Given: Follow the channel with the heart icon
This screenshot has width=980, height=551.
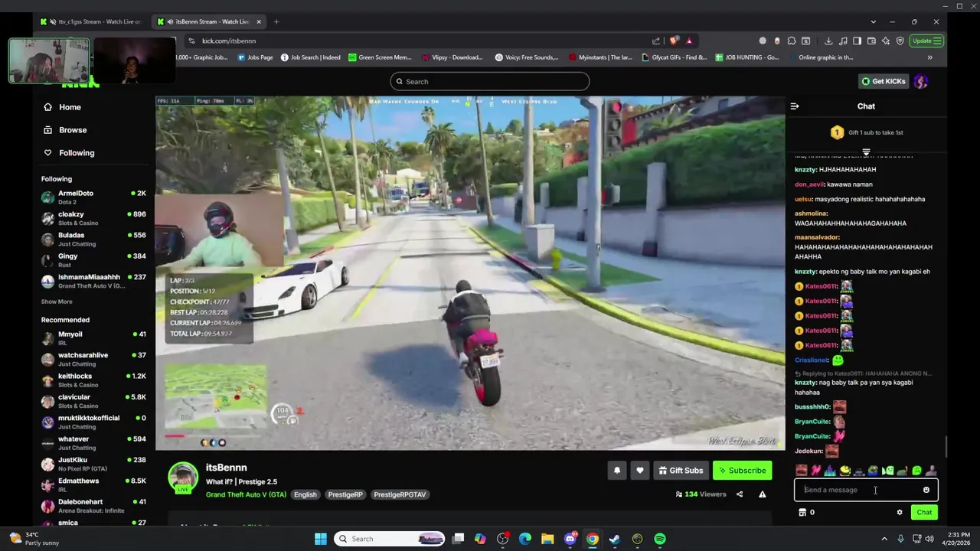Looking at the screenshot, I should point(640,471).
